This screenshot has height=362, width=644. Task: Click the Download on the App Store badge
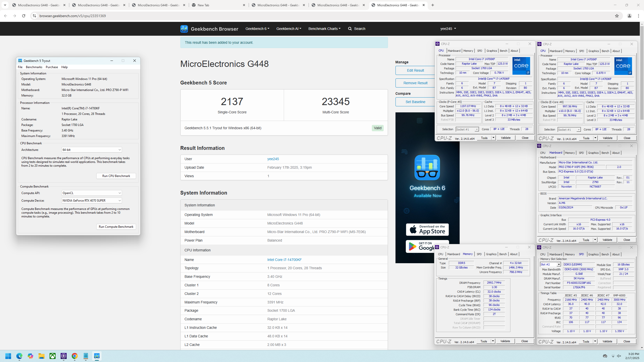click(427, 230)
